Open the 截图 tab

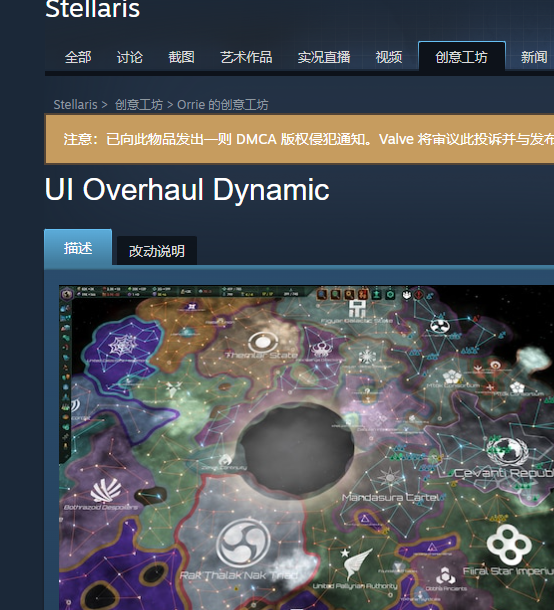(181, 57)
